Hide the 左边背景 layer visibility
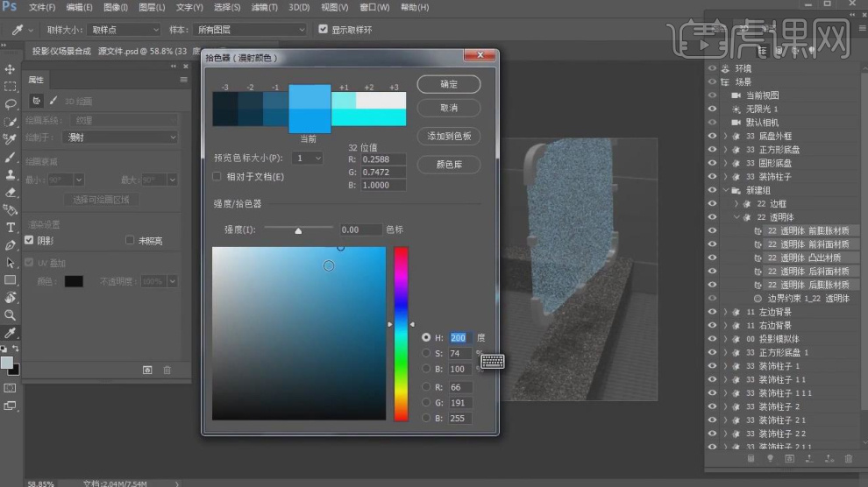This screenshot has width=868, height=487. pyautogui.click(x=712, y=312)
